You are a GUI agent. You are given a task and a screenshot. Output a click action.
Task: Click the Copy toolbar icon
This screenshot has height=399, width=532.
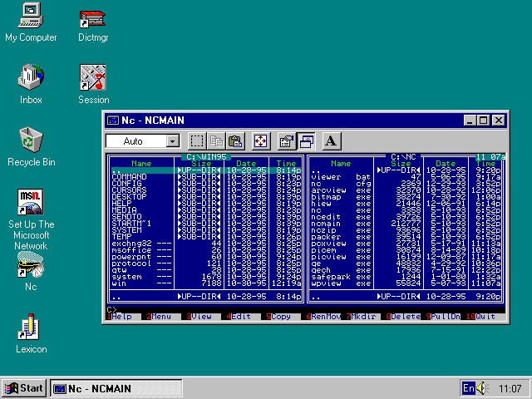[x=216, y=141]
